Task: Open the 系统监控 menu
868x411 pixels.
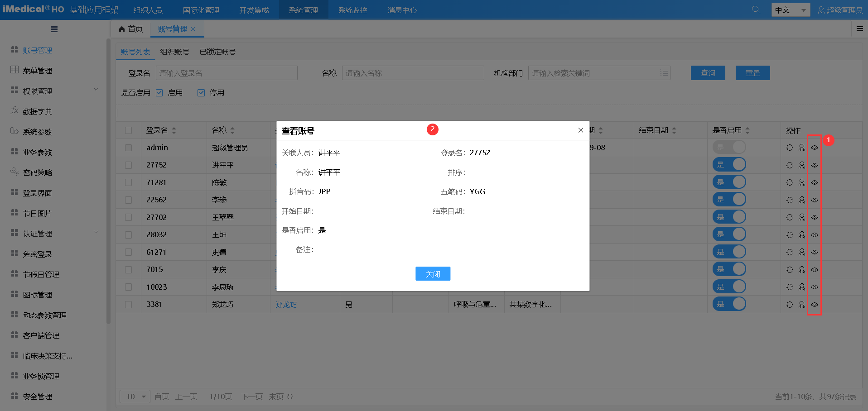Action: click(352, 9)
